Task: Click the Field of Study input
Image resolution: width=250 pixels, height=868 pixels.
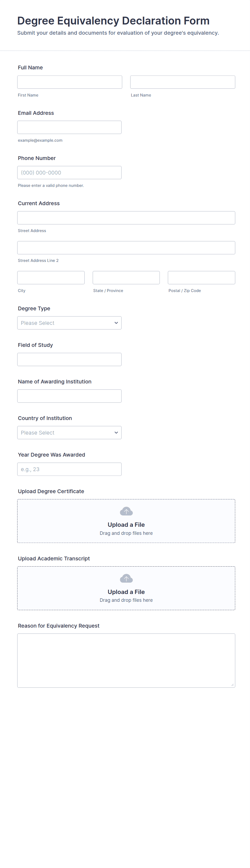Action: 69,360
